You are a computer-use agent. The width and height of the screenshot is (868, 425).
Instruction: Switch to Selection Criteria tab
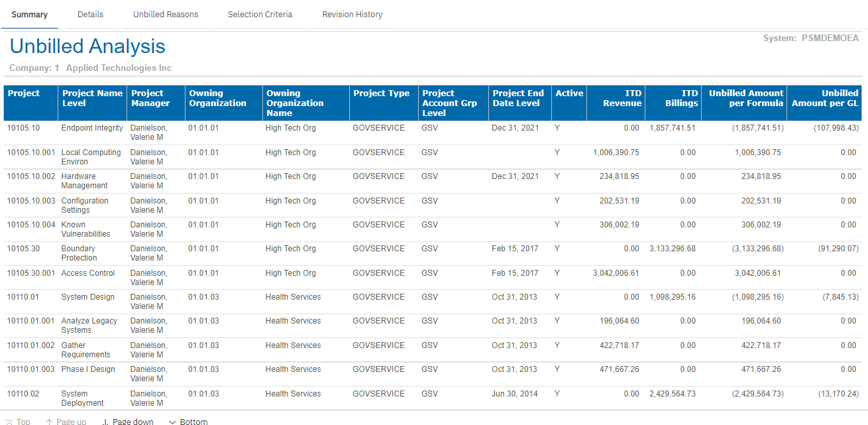point(260,15)
